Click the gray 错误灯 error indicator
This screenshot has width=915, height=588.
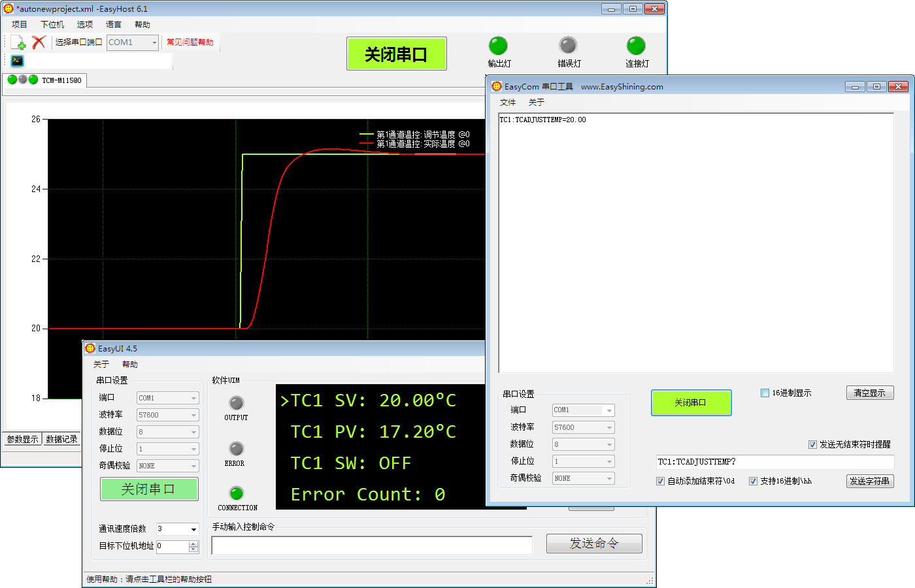(x=568, y=46)
